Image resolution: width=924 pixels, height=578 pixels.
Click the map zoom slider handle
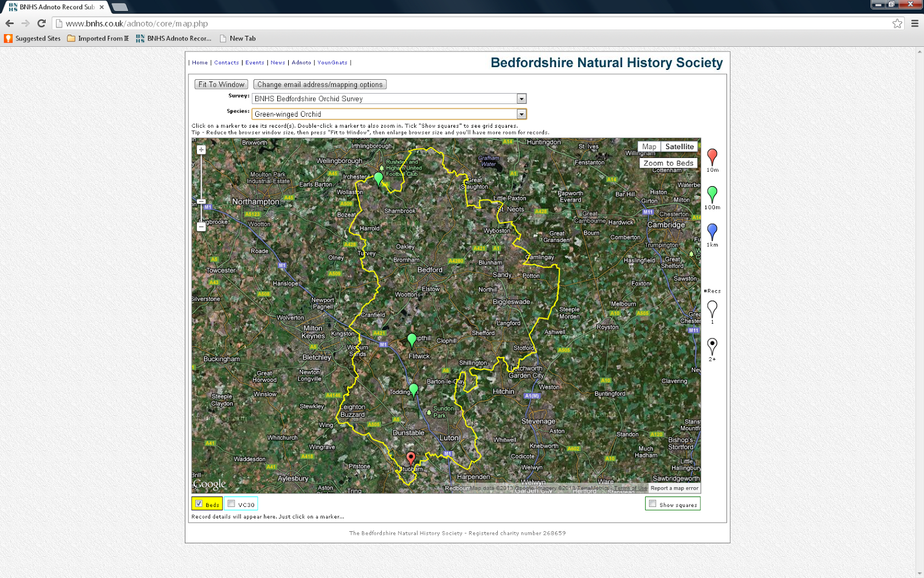pyautogui.click(x=201, y=202)
